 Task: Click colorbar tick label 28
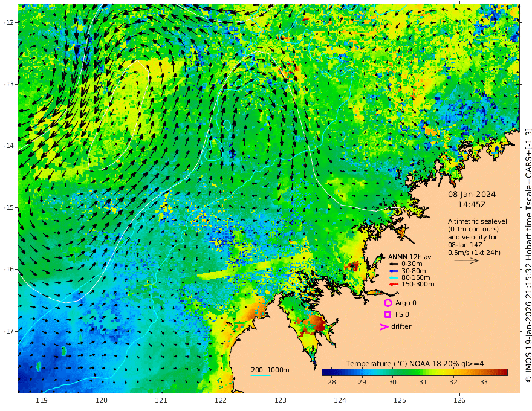click(x=332, y=382)
